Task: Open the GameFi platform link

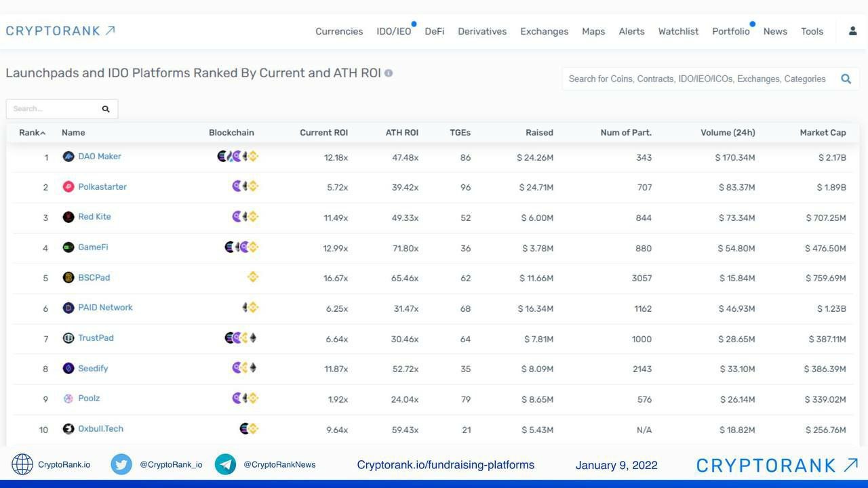Action: 93,247
